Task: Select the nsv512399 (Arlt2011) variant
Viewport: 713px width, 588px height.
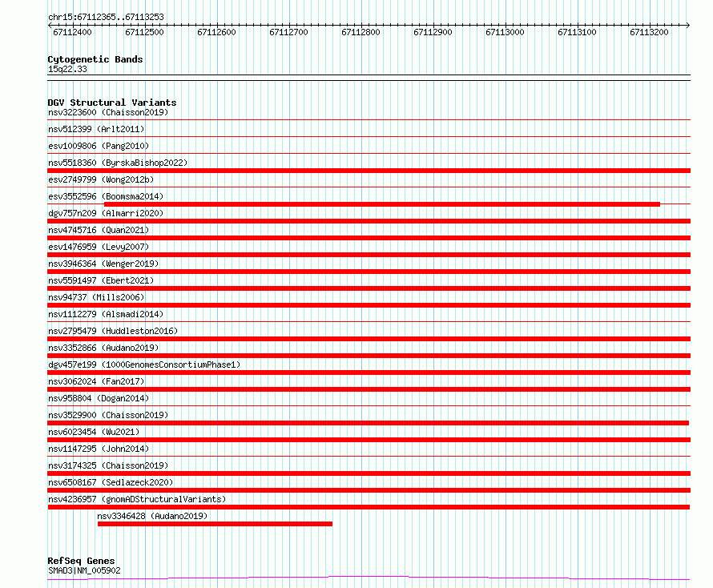Action: coord(96,129)
